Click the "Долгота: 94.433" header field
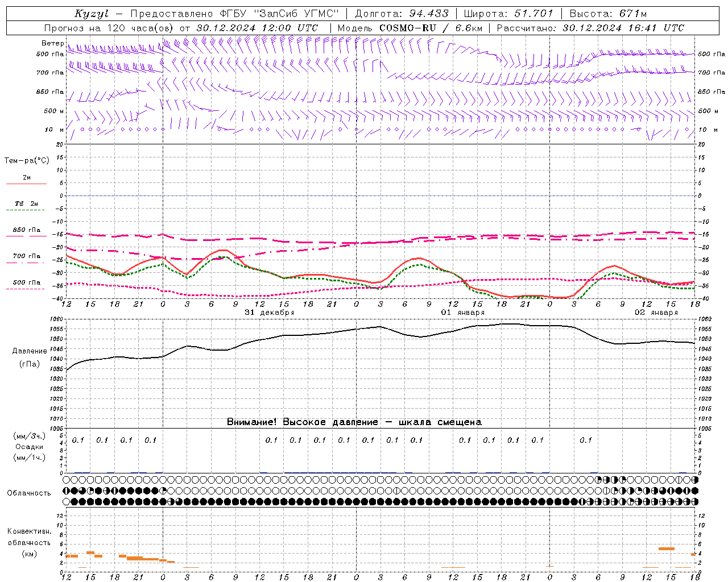Screen dimensions: 728x582 coord(402,14)
